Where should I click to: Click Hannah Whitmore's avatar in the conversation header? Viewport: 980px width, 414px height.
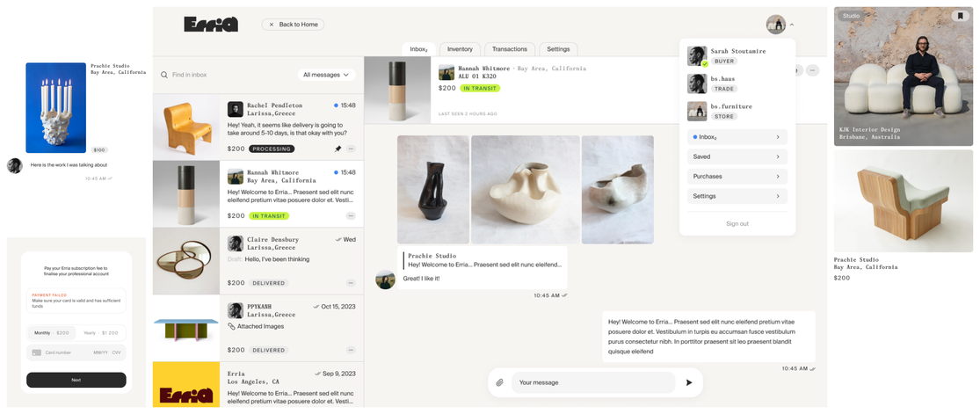click(446, 72)
